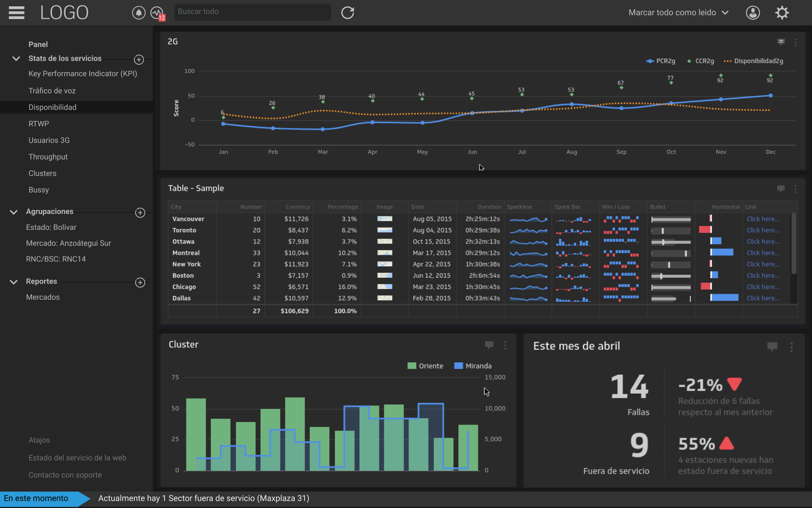Click the refresh icon
Screen dimensions: 812x508
point(348,13)
